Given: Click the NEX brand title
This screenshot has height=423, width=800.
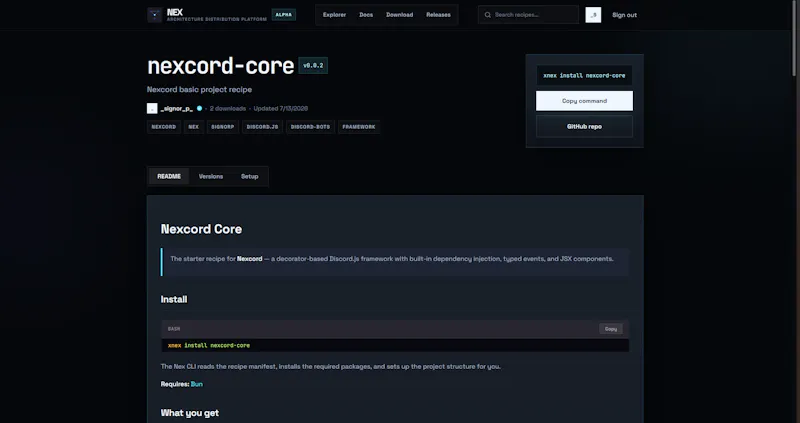Looking at the screenshot, I should (x=174, y=12).
